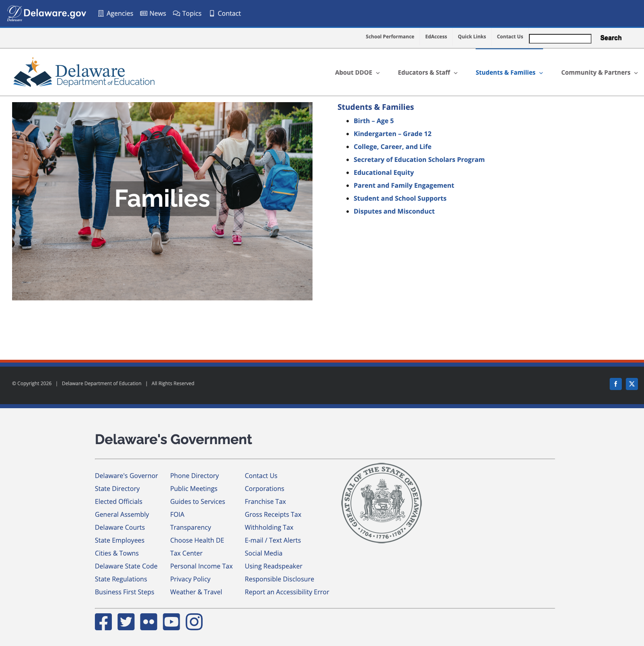Viewport: 644px width, 646px height.
Task: Open the Quick Links menu item
Action: pos(472,37)
